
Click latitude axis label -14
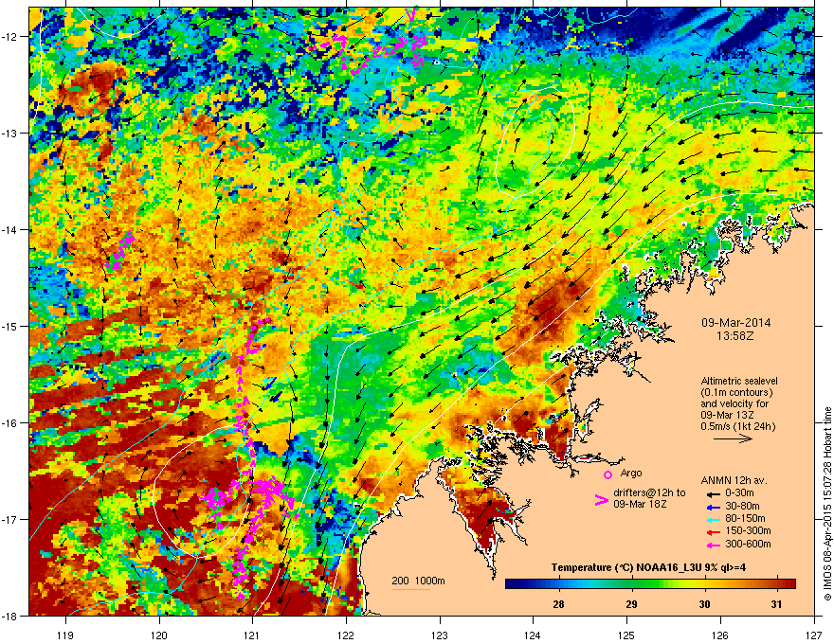[10, 229]
